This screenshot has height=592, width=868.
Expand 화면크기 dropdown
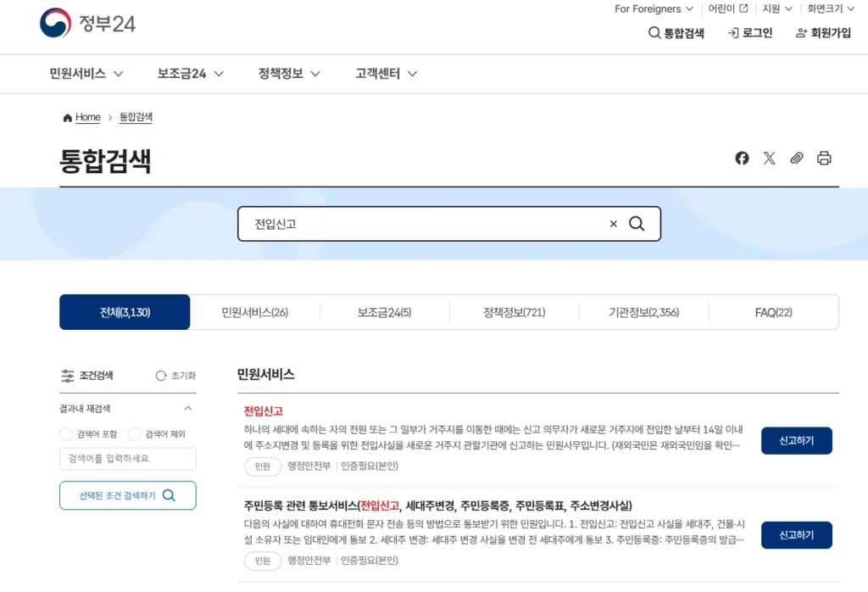point(831,8)
